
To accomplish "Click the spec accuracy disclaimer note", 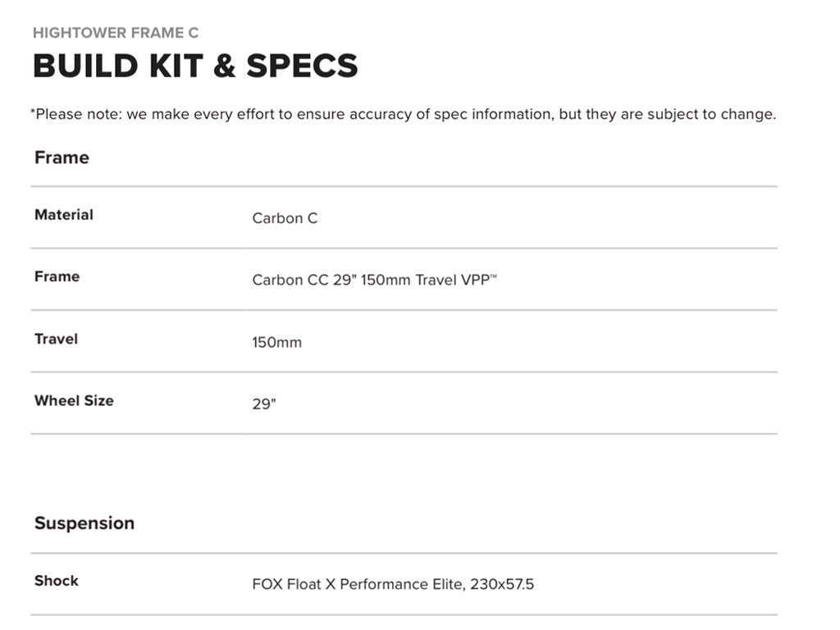I will (x=405, y=114).
